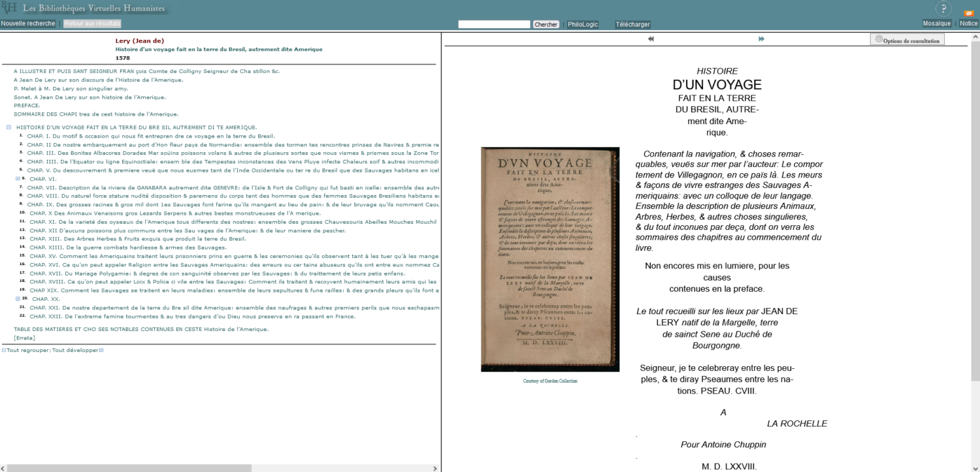Image resolution: width=980 pixels, height=472 pixels.
Task: Open 'A Jean De Lery sur son discours' link
Action: click(x=99, y=80)
